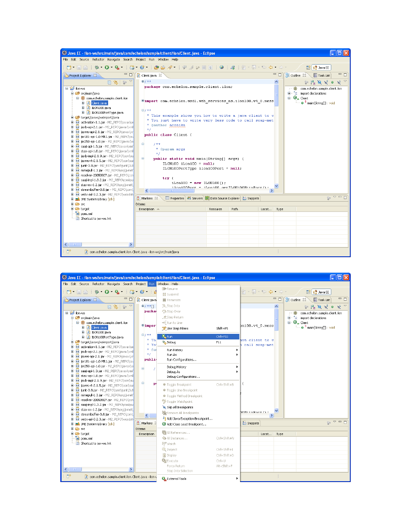The image size is (411, 532).
Task: Choose Debug entry in the open Run menu
Action: click(199, 342)
